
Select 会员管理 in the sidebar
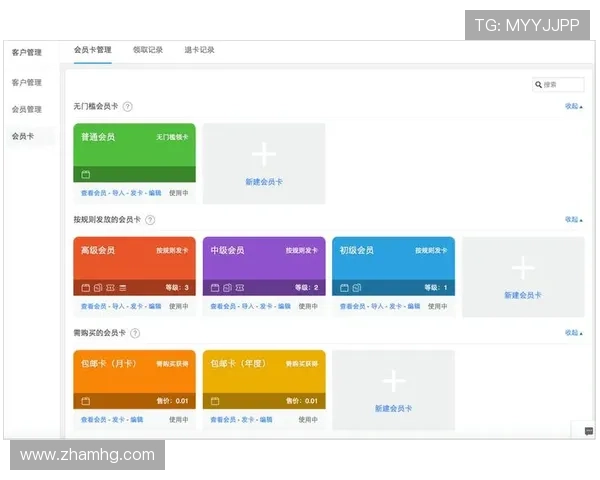pyautogui.click(x=26, y=109)
